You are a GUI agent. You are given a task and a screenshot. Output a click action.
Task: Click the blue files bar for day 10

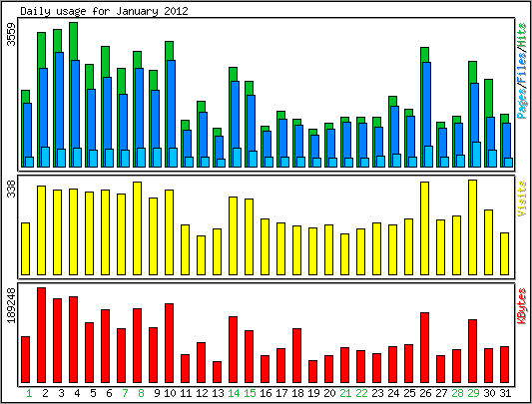tap(171, 104)
